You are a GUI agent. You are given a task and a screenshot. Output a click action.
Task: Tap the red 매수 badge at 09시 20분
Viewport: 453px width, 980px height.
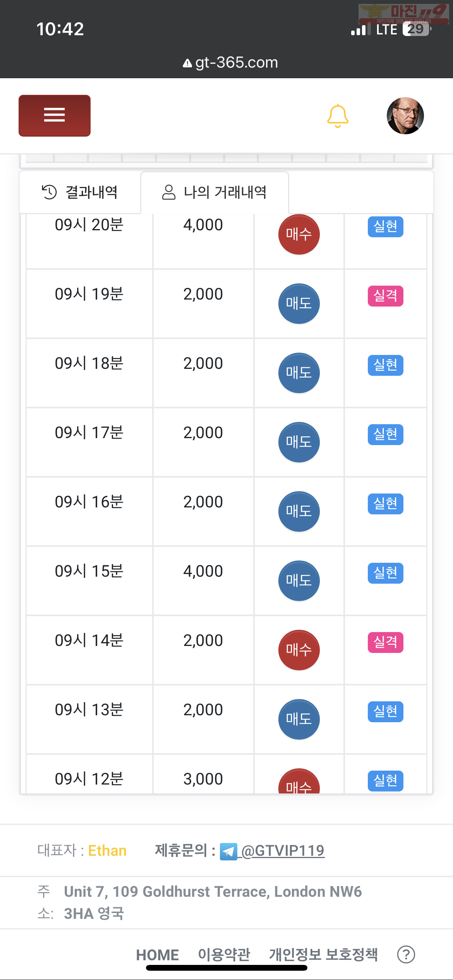point(299,234)
